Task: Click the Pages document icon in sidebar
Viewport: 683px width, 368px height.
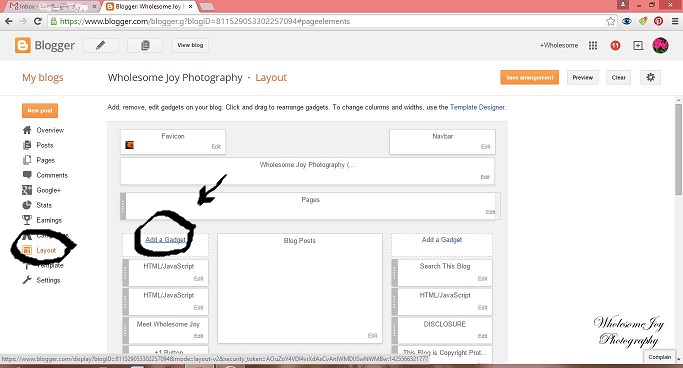Action: (27, 160)
